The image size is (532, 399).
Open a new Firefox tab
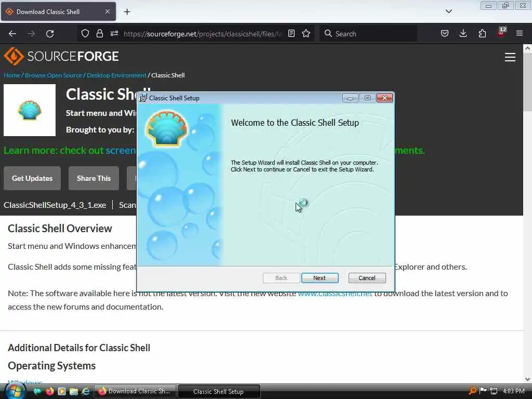[127, 11]
